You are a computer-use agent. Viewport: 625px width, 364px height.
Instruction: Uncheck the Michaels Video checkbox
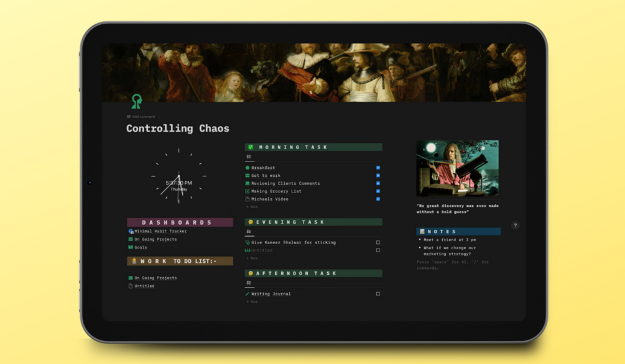pos(378,199)
